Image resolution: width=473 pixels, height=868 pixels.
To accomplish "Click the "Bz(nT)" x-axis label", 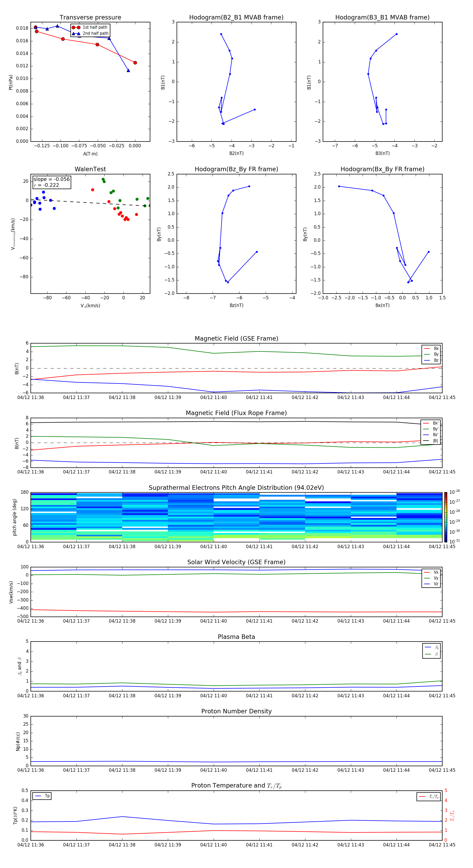I will click(236, 305).
